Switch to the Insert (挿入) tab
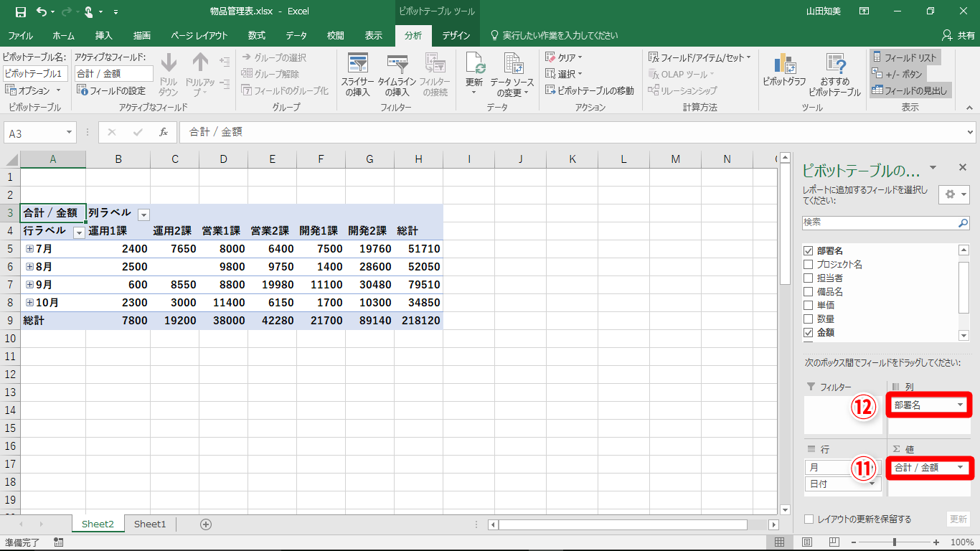Viewport: 980px width, 551px height. click(104, 35)
